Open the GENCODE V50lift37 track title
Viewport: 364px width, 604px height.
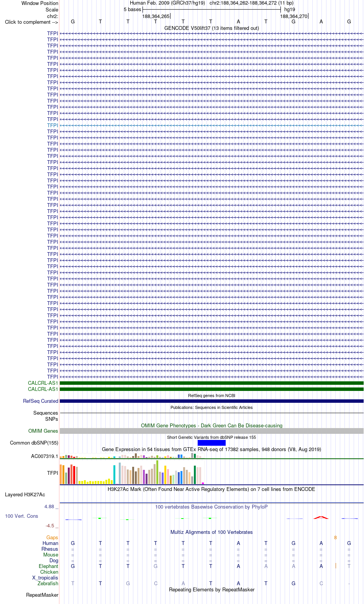pyautogui.click(x=212, y=28)
